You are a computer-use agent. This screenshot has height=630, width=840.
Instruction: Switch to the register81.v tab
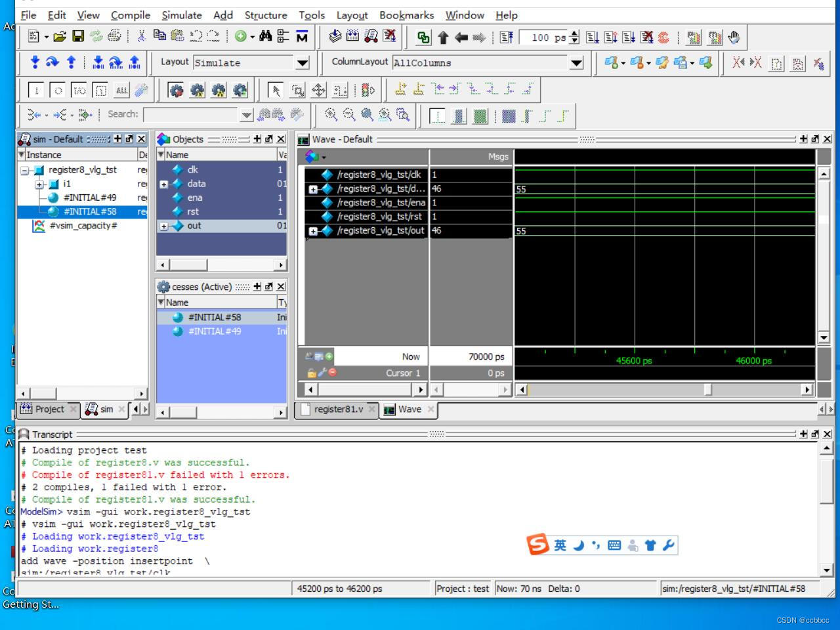click(x=338, y=409)
